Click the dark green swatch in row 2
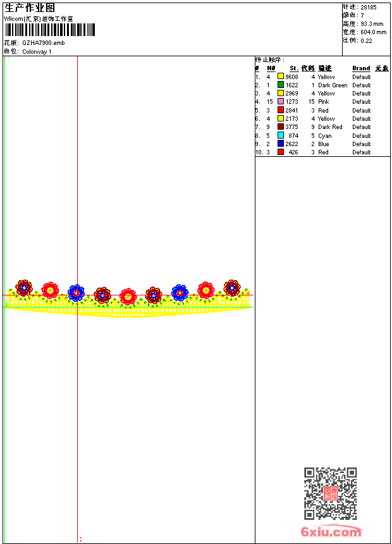Viewport: 392px width, 544px height. tap(281, 85)
